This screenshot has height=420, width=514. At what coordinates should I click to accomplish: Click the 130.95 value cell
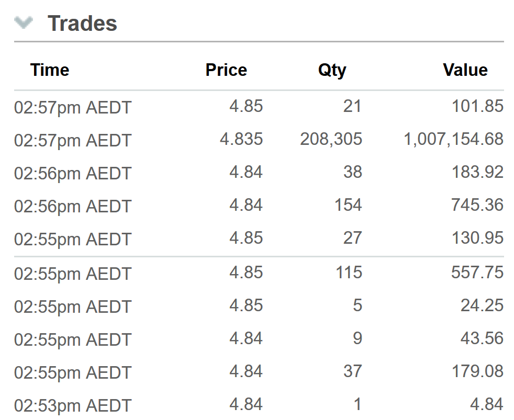click(477, 238)
